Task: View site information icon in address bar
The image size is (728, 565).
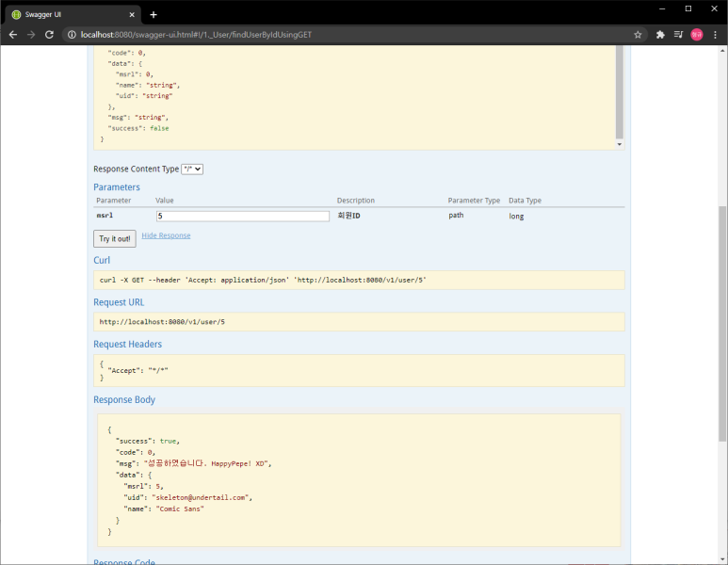Action: coord(72,35)
